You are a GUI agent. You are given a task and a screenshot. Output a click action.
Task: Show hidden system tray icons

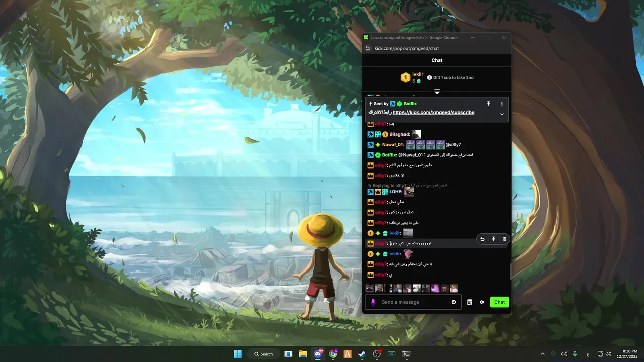point(542,354)
